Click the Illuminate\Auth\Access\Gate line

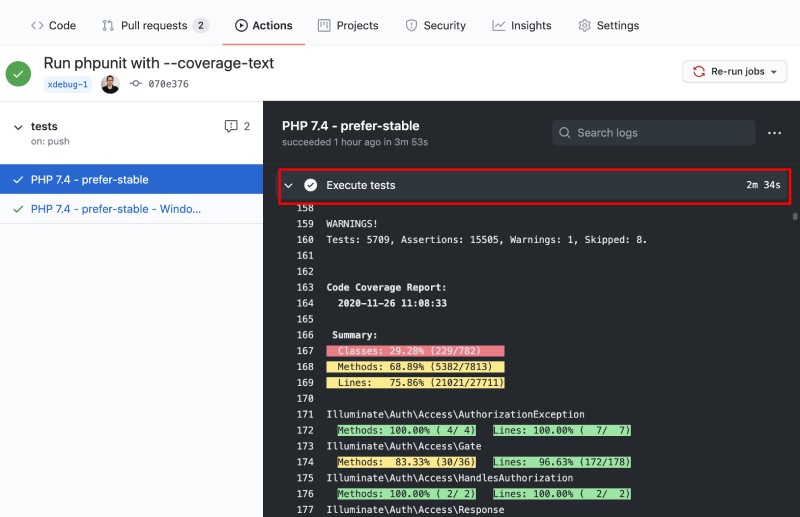point(404,446)
